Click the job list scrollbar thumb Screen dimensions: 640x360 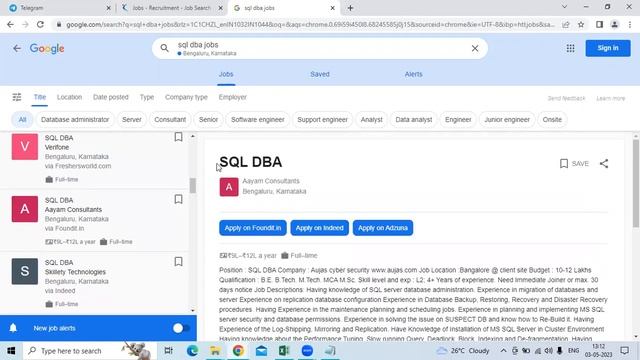coord(193,186)
